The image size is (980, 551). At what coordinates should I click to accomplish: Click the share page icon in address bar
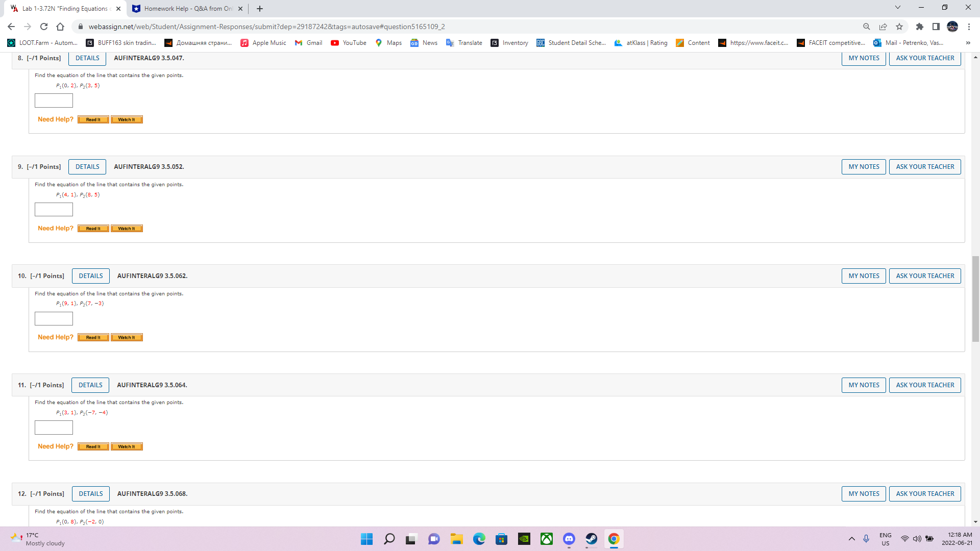(883, 27)
